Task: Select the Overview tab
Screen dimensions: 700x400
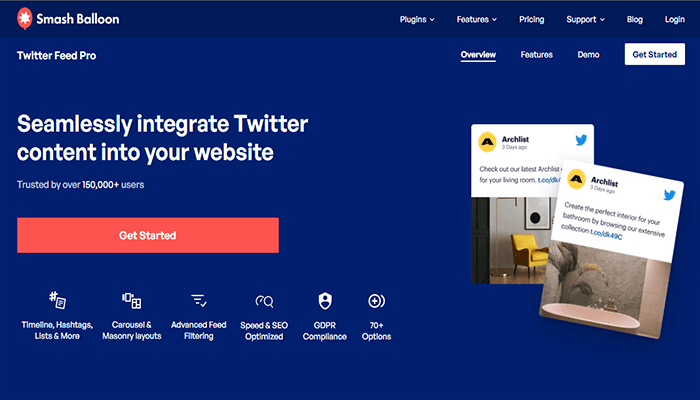Action: (x=478, y=55)
